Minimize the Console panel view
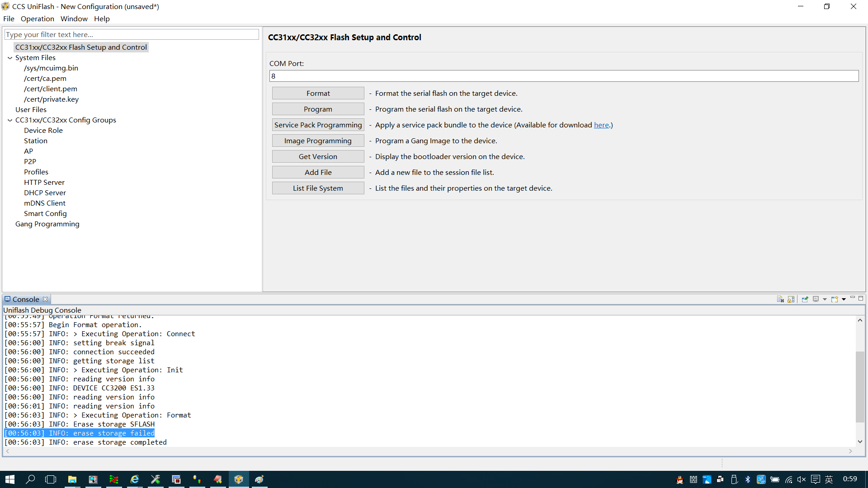Image resolution: width=868 pixels, height=488 pixels. tap(853, 298)
